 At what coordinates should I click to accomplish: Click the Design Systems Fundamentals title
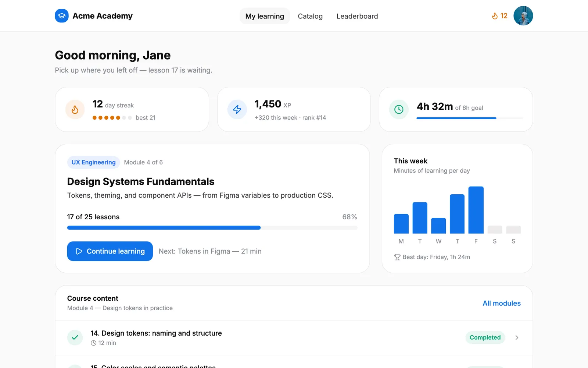(141, 181)
